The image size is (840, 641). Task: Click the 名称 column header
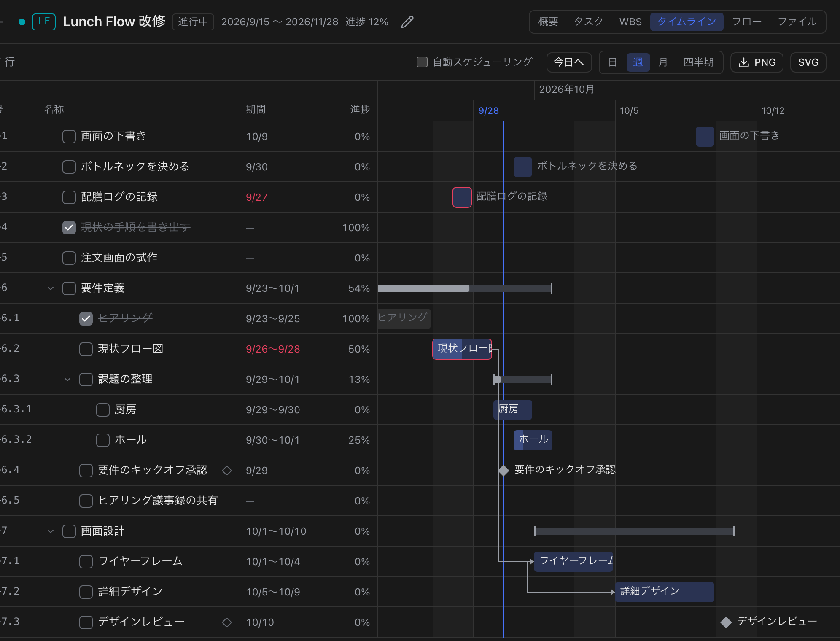(x=54, y=110)
